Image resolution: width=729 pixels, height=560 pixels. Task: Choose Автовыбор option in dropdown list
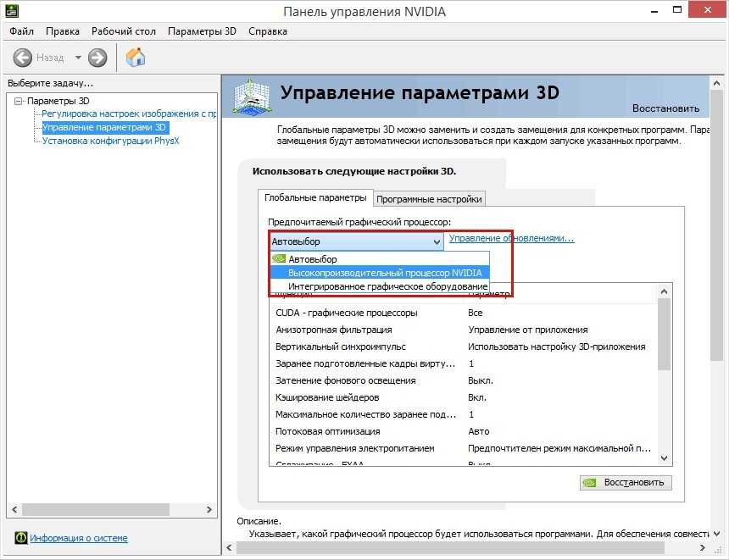click(380, 259)
